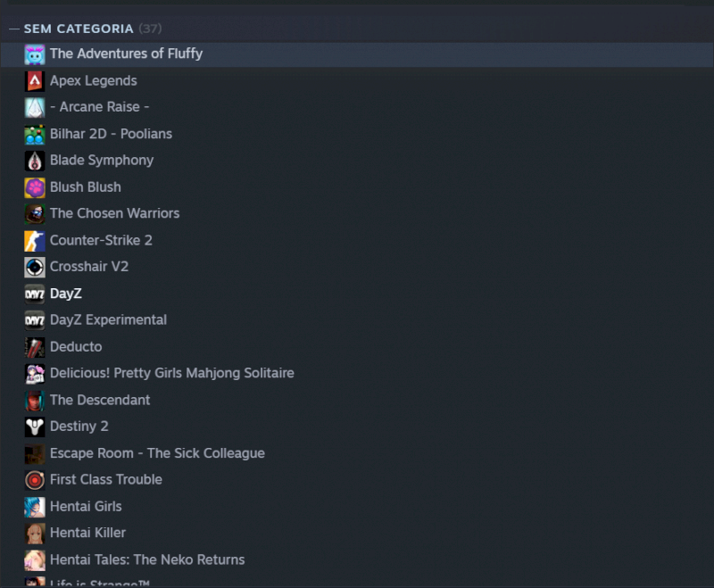The image size is (714, 588).
Task: Open the Blush Blush game entry
Action: (x=86, y=187)
